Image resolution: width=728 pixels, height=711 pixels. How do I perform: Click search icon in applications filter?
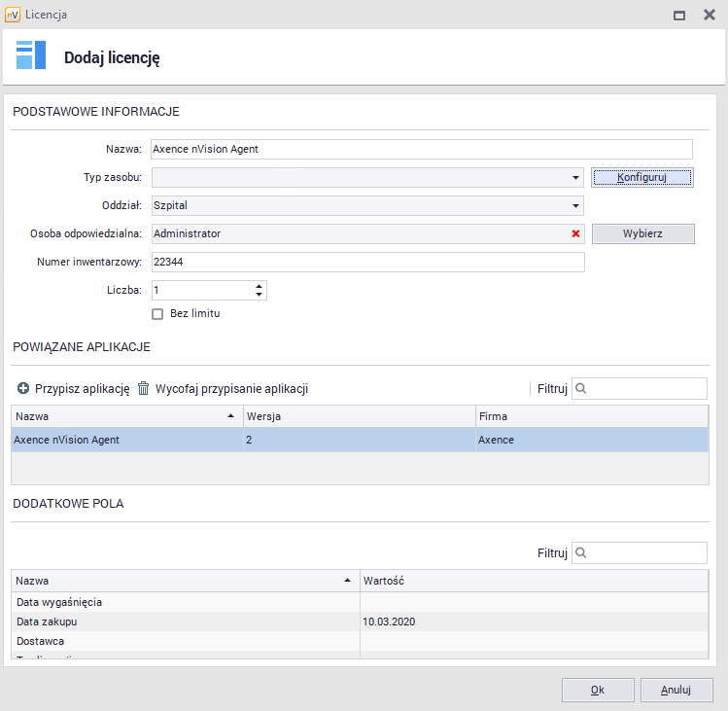click(581, 389)
